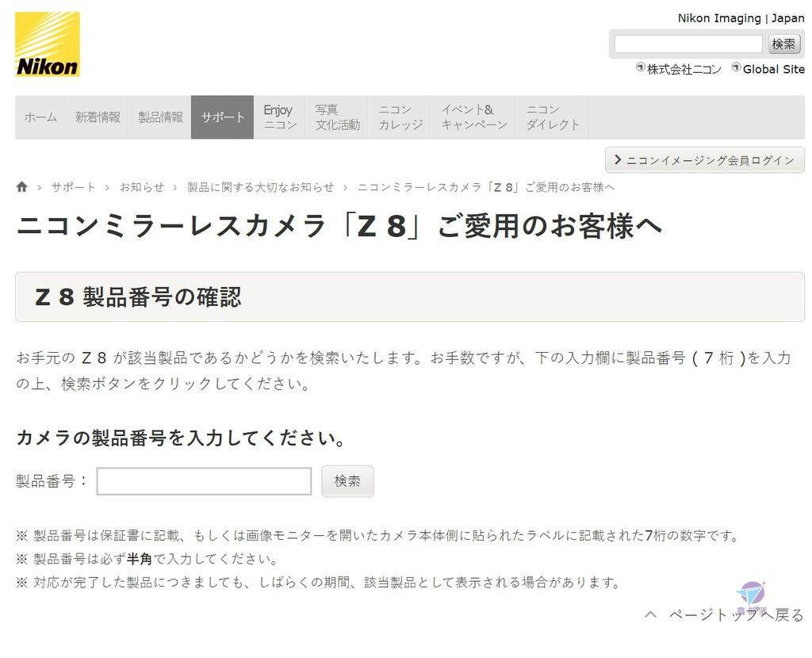Click the 検索 button beside the 製品番号 field
Screen dimensions: 812x658
tap(347, 481)
